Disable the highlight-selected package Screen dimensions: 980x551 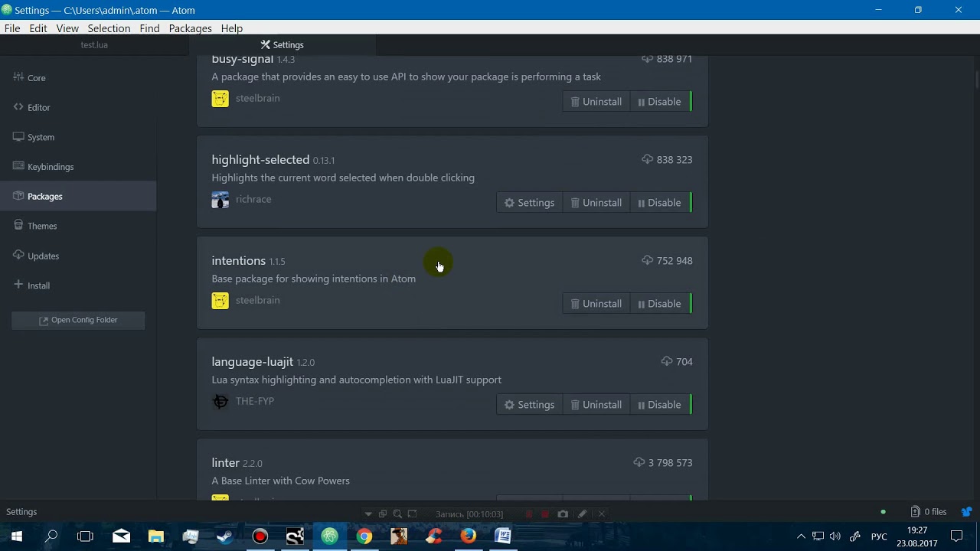tap(659, 203)
